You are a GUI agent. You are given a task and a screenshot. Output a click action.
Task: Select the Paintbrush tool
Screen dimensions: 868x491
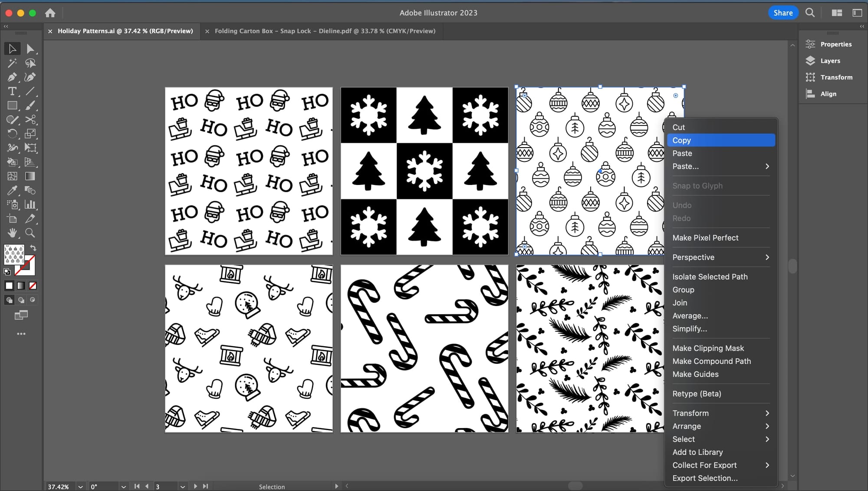pyautogui.click(x=30, y=105)
